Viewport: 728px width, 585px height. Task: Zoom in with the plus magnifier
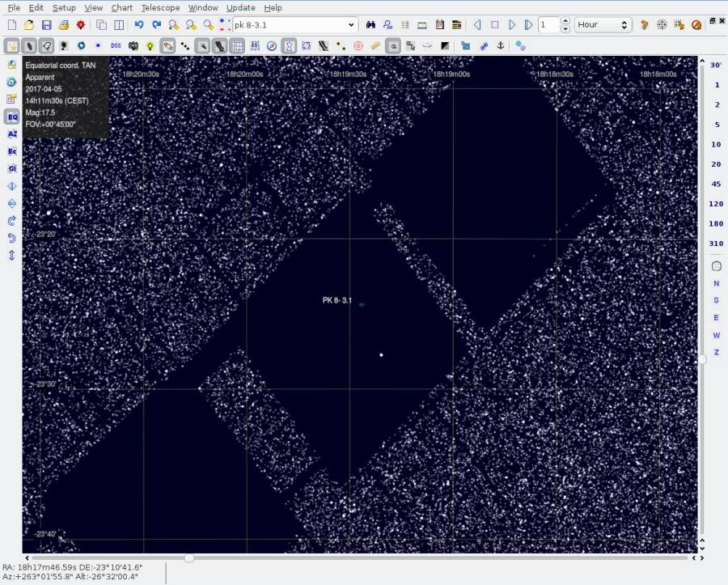(174, 25)
